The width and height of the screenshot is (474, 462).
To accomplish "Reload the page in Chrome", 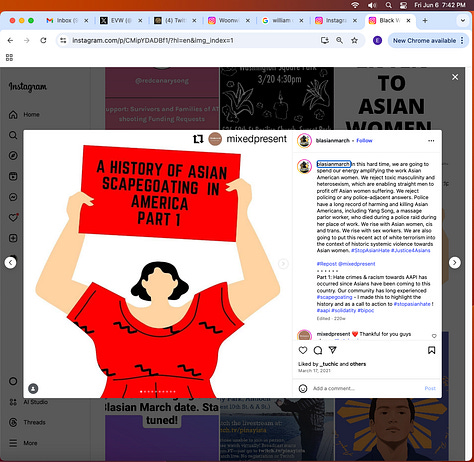I will click(43, 40).
